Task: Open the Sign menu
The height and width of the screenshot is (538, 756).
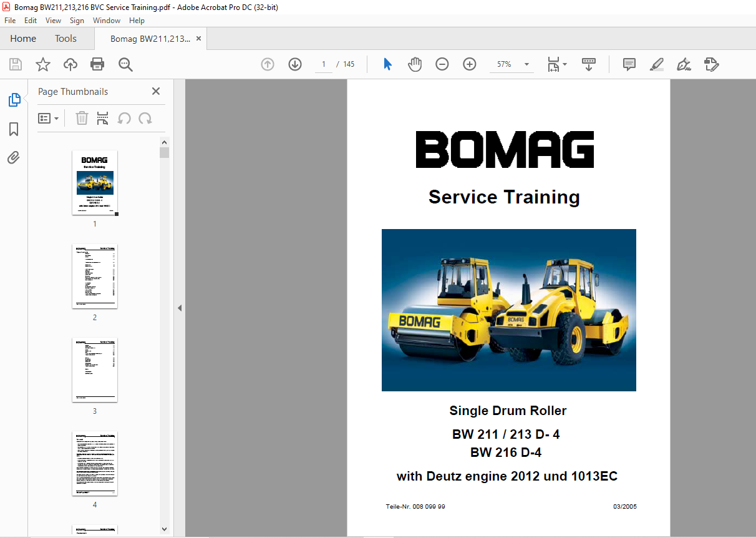Action: [77, 21]
